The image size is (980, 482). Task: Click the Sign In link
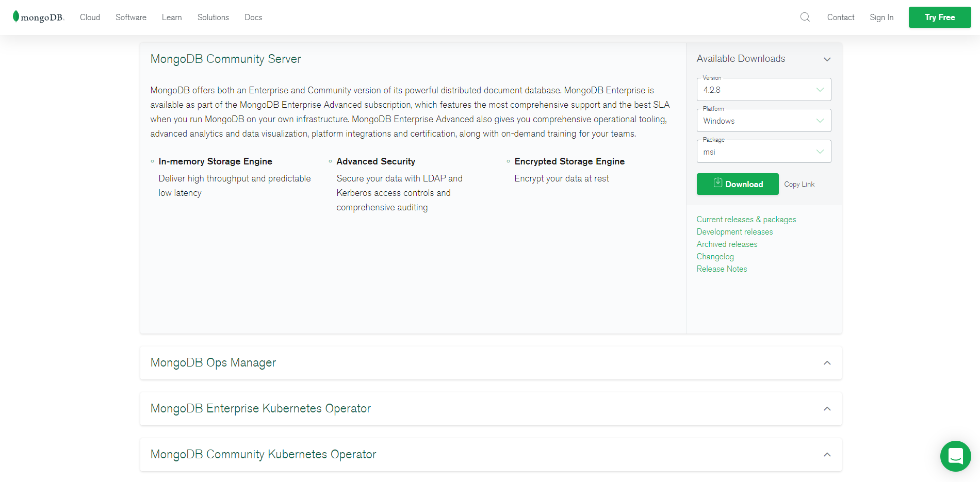click(x=881, y=17)
